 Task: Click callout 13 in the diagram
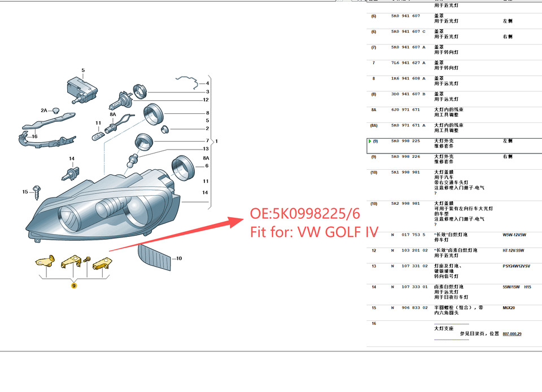[206, 149]
